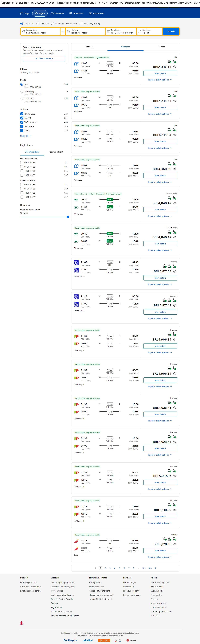Click price info icon beside BRL4,360.39
The width and height of the screenshot is (200, 644).
[x=174, y=169]
